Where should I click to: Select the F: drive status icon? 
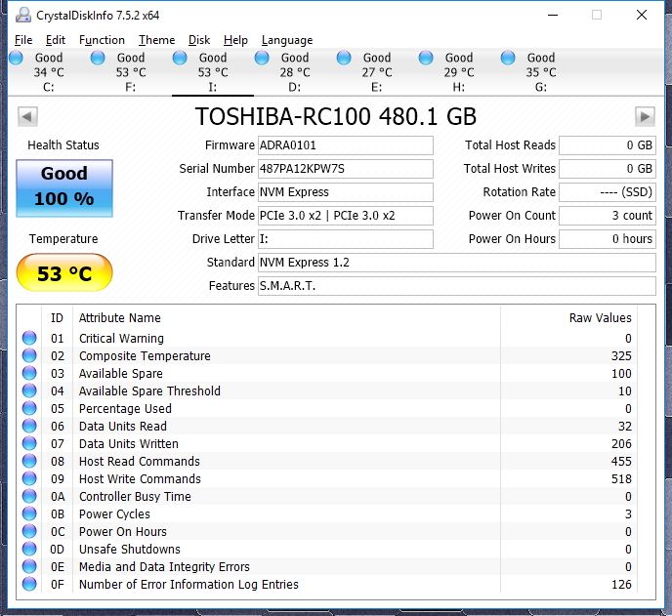coord(98,59)
